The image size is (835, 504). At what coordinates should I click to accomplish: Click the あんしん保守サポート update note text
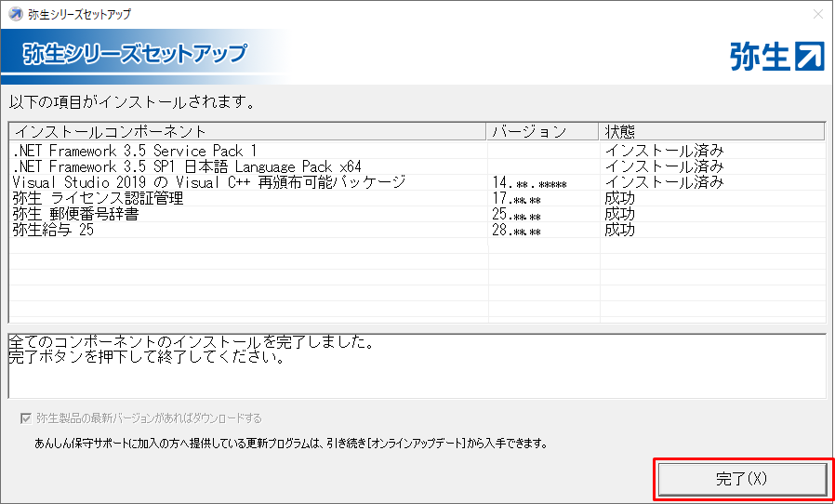(x=291, y=444)
